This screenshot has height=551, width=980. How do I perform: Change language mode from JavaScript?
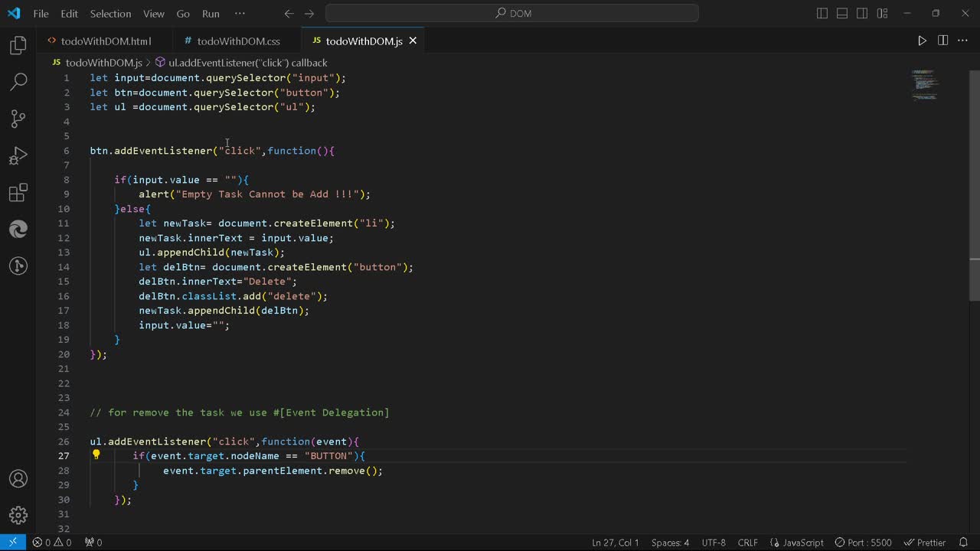[x=802, y=543]
